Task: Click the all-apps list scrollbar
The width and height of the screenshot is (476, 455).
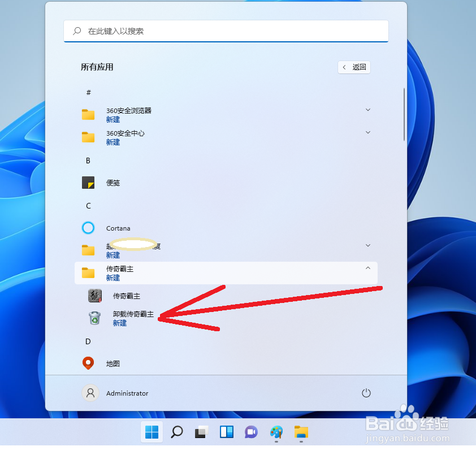Action: 404,114
